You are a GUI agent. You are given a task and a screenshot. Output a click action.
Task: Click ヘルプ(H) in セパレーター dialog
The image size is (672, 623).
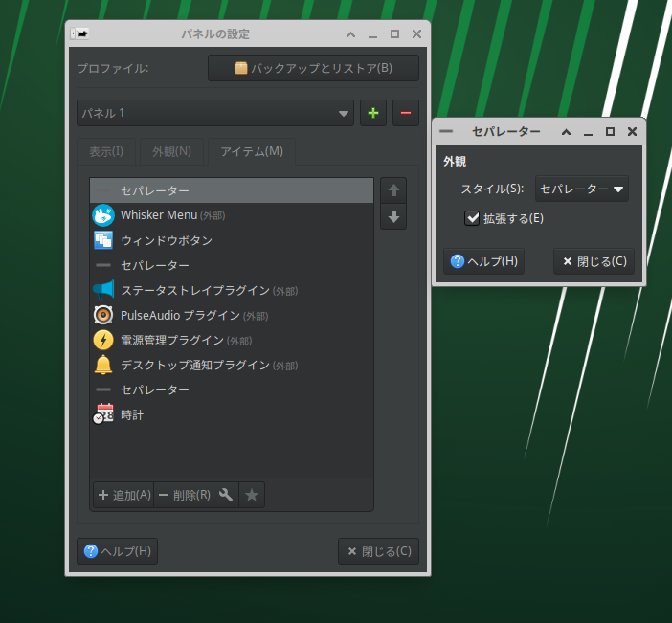[483, 261]
